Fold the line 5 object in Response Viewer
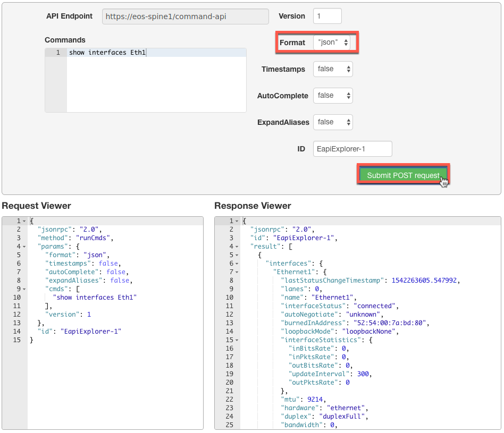Viewport: 504px width, 433px height. point(237,255)
